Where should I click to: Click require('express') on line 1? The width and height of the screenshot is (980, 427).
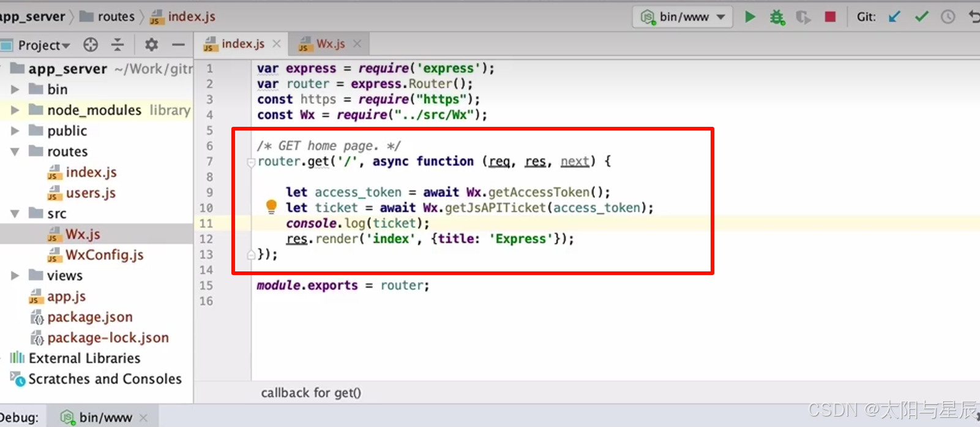click(x=422, y=68)
